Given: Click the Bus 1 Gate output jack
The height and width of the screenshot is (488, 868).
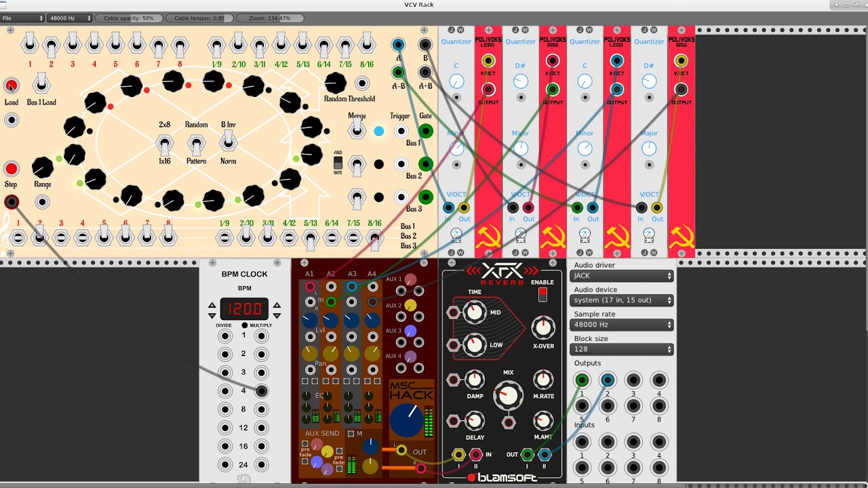Looking at the screenshot, I should click(426, 131).
